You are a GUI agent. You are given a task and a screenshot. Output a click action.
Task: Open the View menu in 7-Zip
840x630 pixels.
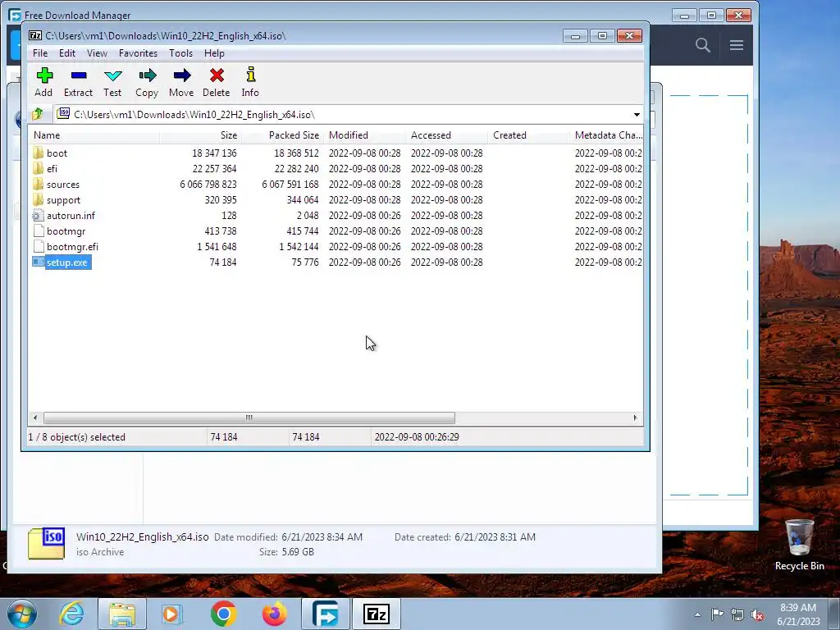97,53
